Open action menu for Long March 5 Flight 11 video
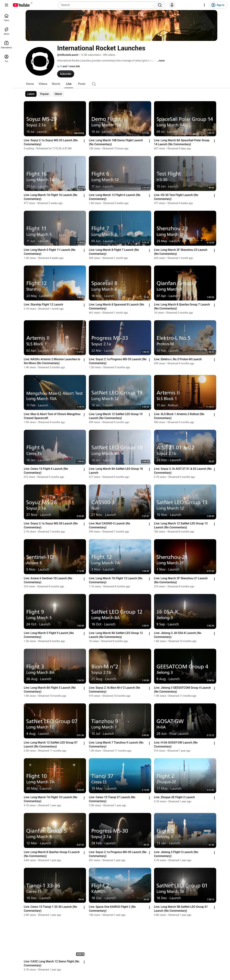230x980 pixels. [84, 250]
